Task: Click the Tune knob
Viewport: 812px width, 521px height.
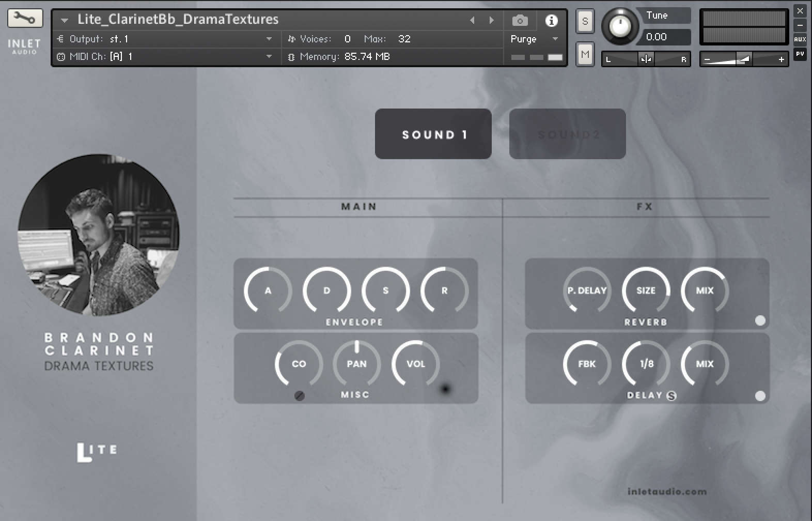Action: click(620, 25)
